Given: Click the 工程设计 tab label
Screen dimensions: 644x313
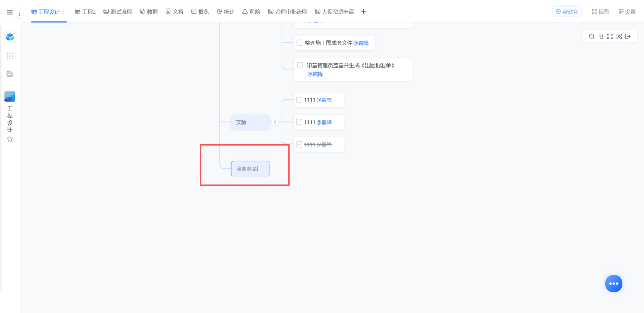Looking at the screenshot, I should [49, 12].
